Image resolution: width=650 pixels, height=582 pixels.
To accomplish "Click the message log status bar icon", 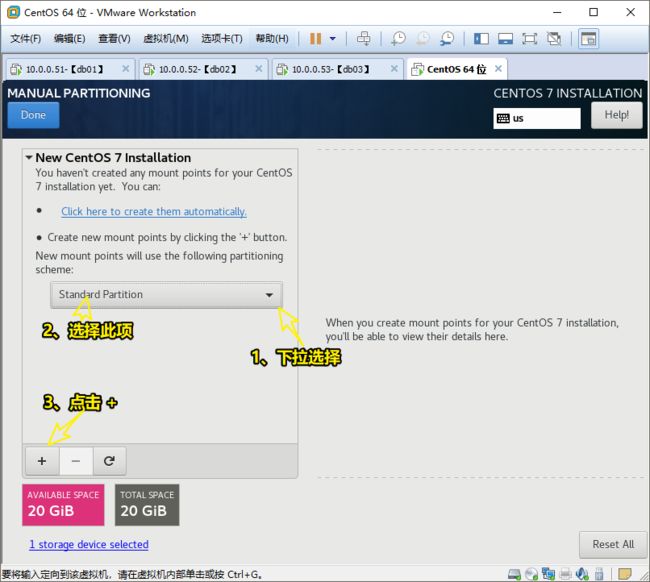I will pos(624,574).
